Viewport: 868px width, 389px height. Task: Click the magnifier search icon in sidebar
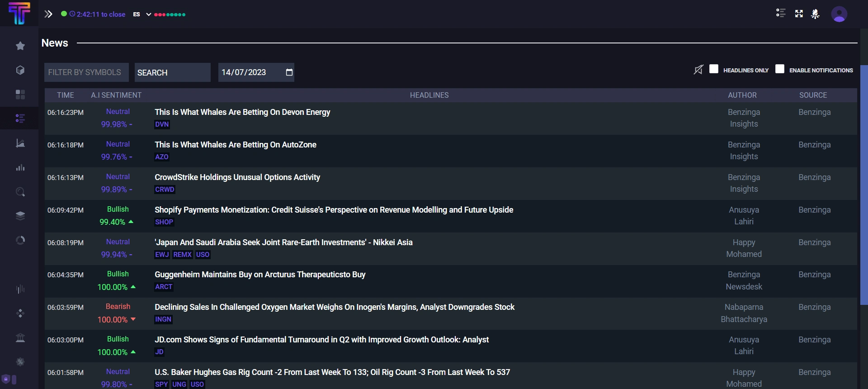(20, 192)
